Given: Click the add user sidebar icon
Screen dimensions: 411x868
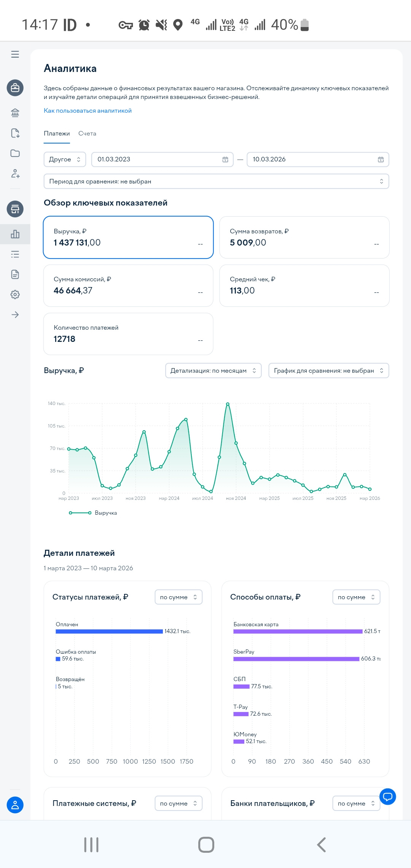Looking at the screenshot, I should coord(15,174).
